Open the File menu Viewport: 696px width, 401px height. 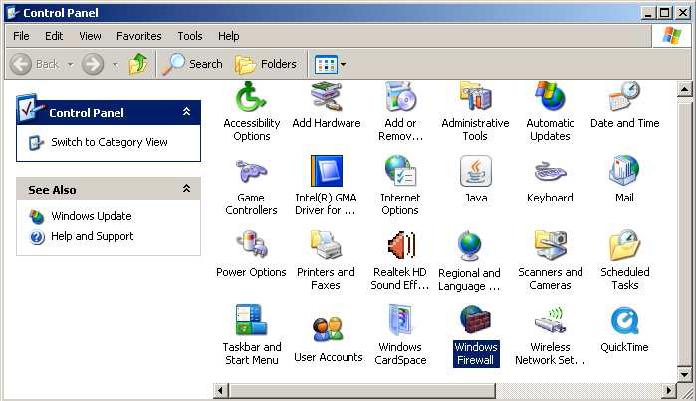(x=21, y=36)
